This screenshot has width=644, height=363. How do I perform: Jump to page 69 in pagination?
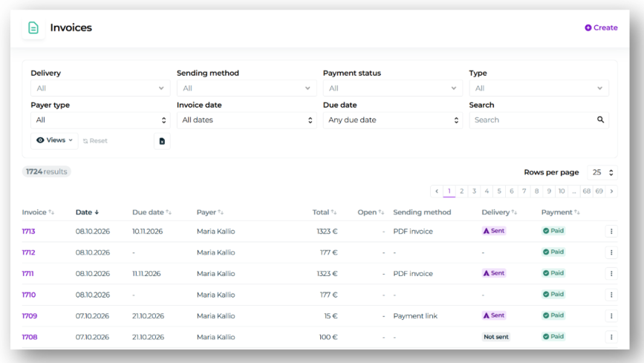(x=599, y=191)
